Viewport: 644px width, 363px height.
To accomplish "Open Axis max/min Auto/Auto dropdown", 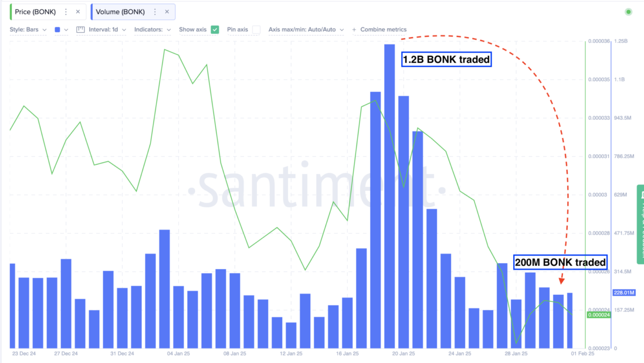I will point(305,30).
